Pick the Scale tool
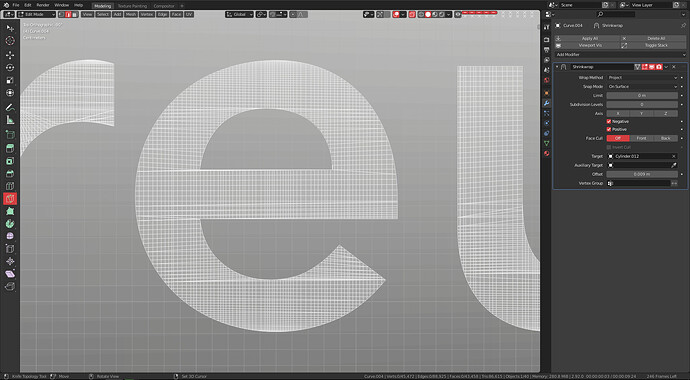 [10, 80]
